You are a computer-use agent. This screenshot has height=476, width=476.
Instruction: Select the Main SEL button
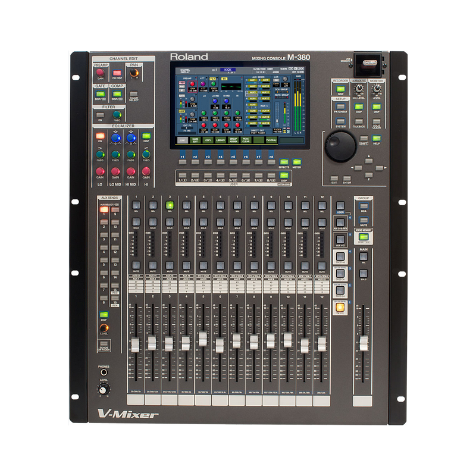[x=364, y=257]
